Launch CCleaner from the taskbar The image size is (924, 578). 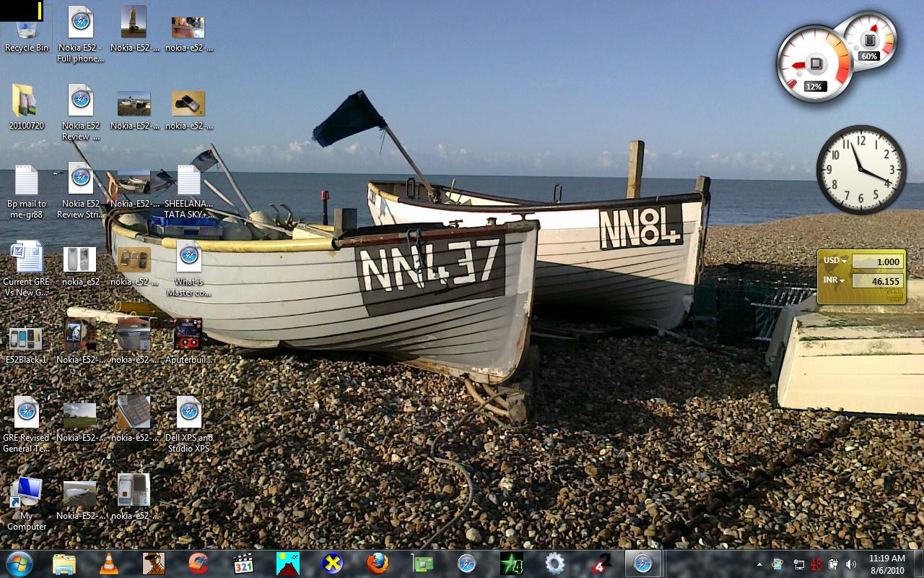pos(199,564)
